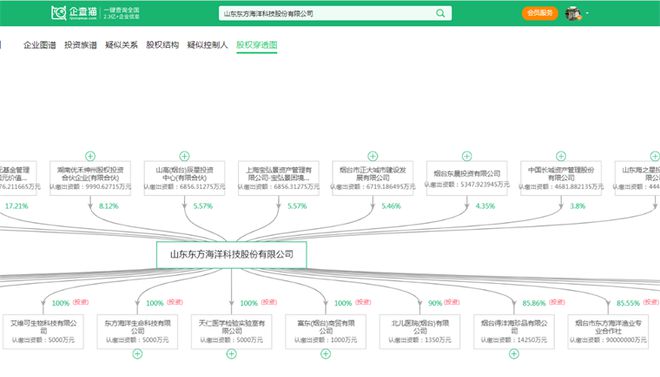Open the 富东(烟台)商贸有限公司 node
Viewport: 660px width, 377px height.
[x=325, y=332]
